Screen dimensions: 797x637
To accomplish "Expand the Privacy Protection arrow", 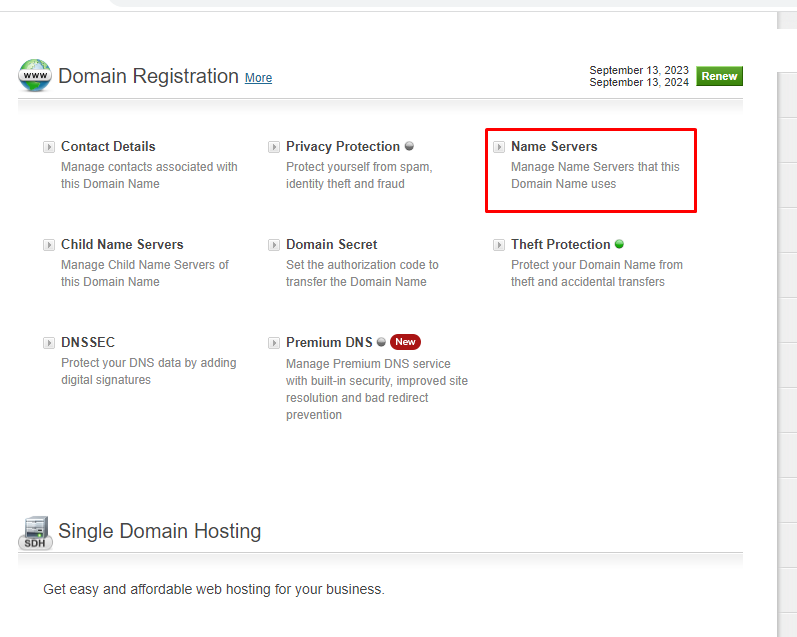I will click(274, 147).
